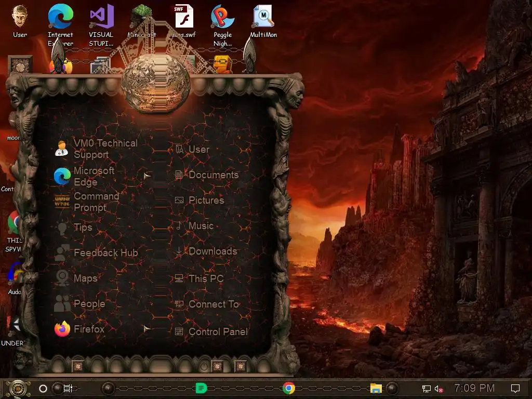532x399 pixels.
Task: Open Command Prompt in the Start menu
Action: pyautogui.click(x=87, y=202)
